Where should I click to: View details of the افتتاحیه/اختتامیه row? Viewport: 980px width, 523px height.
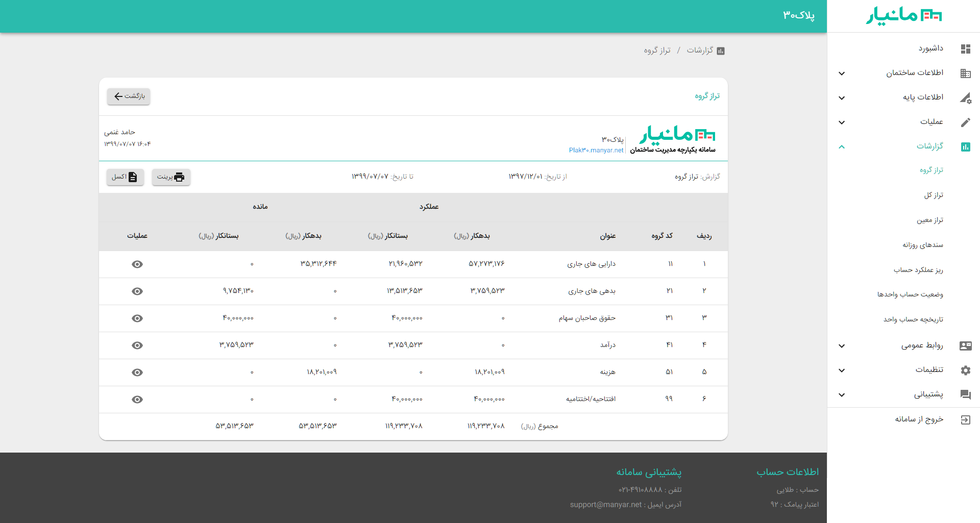137,400
